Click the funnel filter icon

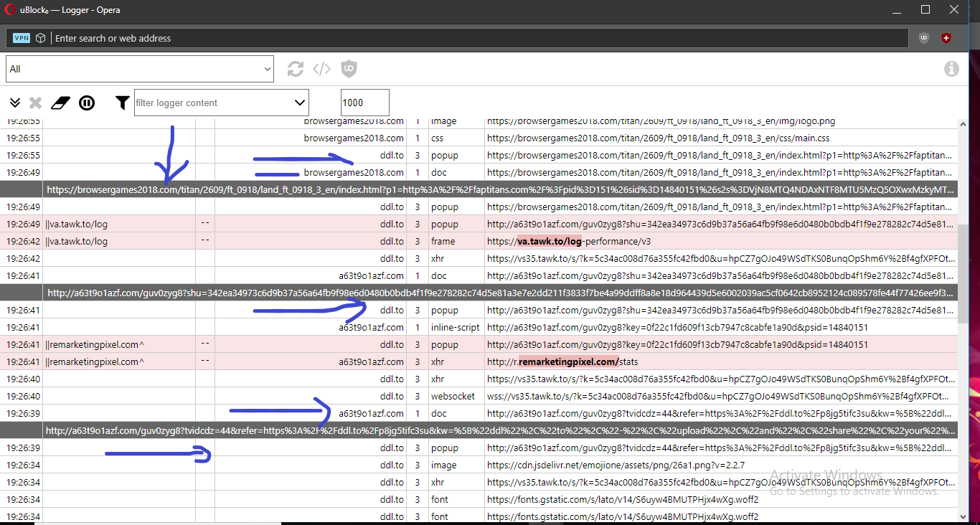pos(123,103)
